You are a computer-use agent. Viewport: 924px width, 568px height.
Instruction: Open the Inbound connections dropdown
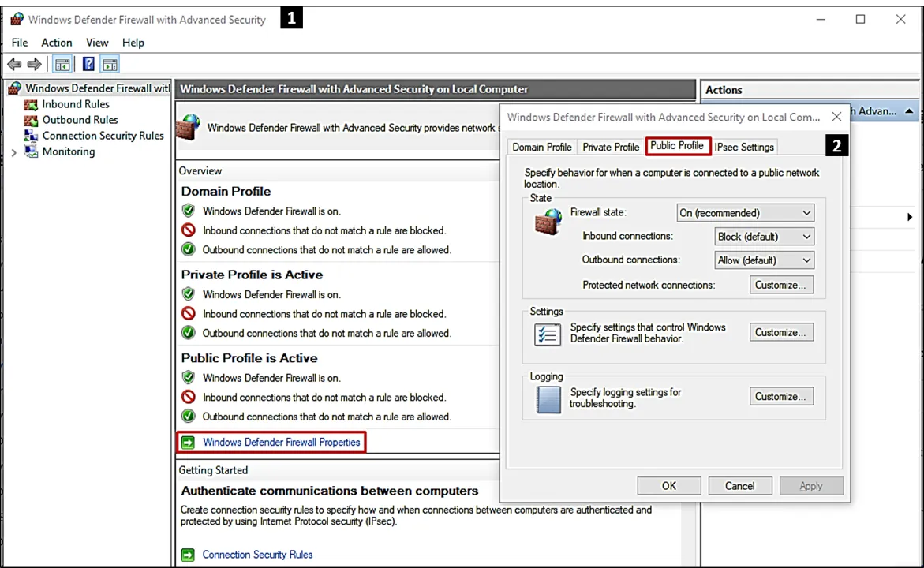765,237
